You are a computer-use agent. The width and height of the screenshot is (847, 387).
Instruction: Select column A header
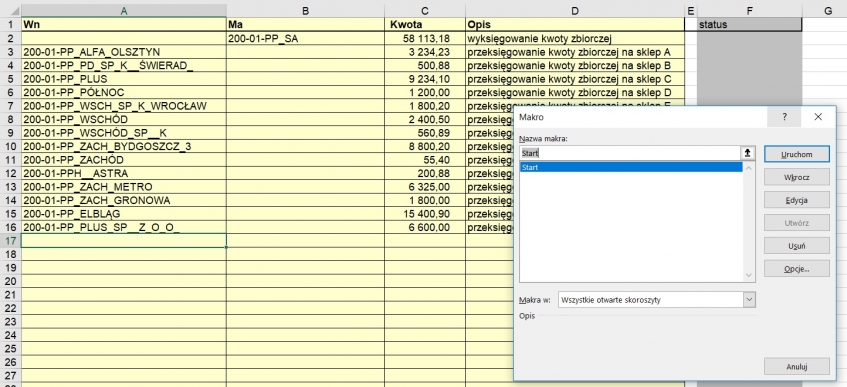tap(124, 11)
